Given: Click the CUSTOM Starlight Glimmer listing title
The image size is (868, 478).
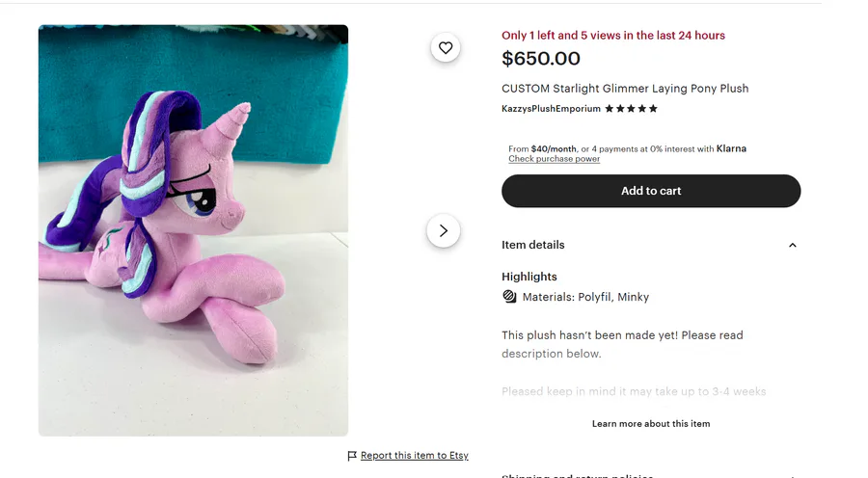Looking at the screenshot, I should 625,89.
